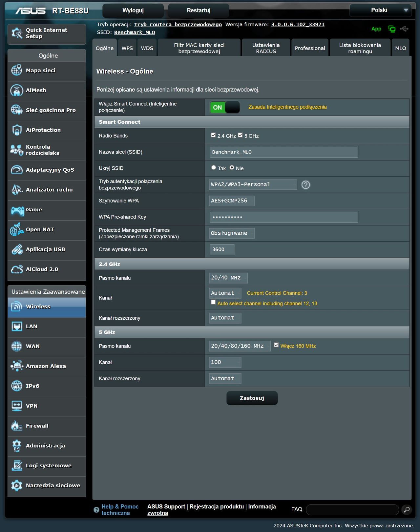420x532 pixels.
Task: Click the FAQ search magnifier icon
Action: (x=407, y=510)
